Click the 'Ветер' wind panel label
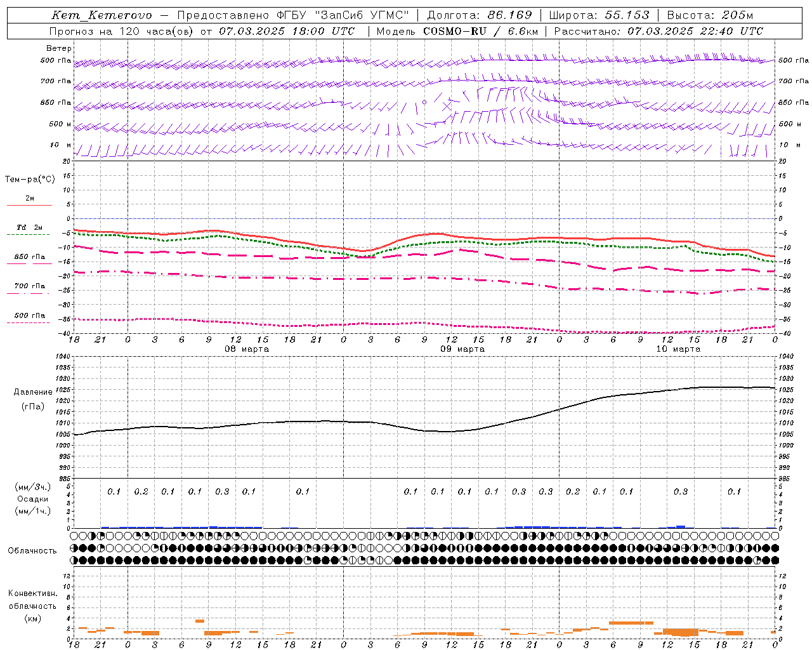The image size is (812, 650). pyautogui.click(x=59, y=48)
